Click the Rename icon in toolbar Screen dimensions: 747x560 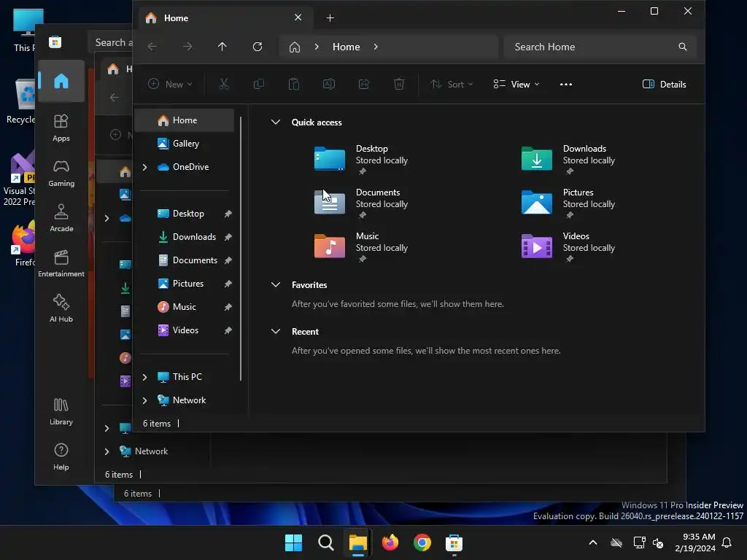329,85
